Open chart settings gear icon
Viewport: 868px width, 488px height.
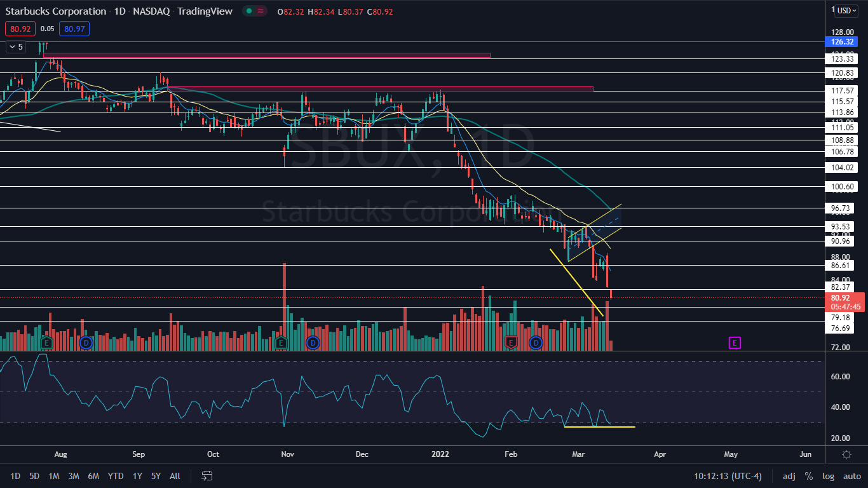click(846, 454)
